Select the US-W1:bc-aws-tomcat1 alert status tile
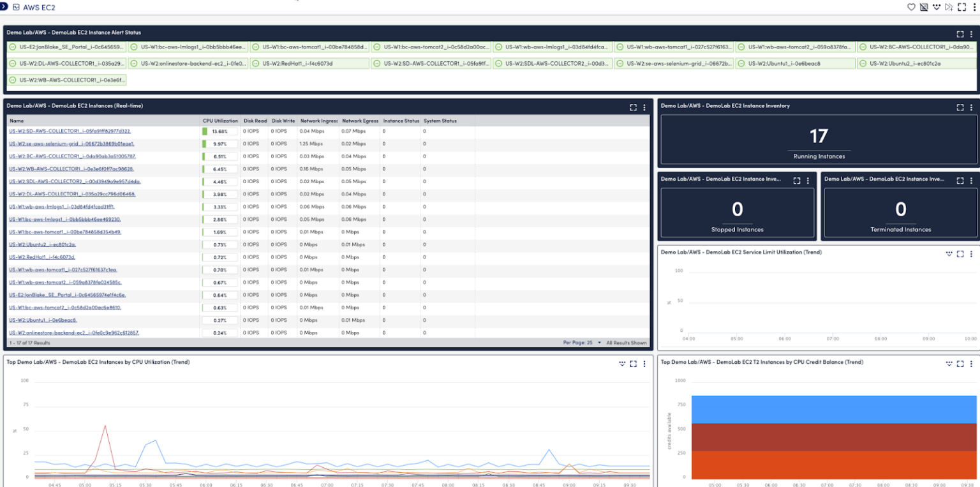Viewport: 980px width, 487px height. point(309,47)
